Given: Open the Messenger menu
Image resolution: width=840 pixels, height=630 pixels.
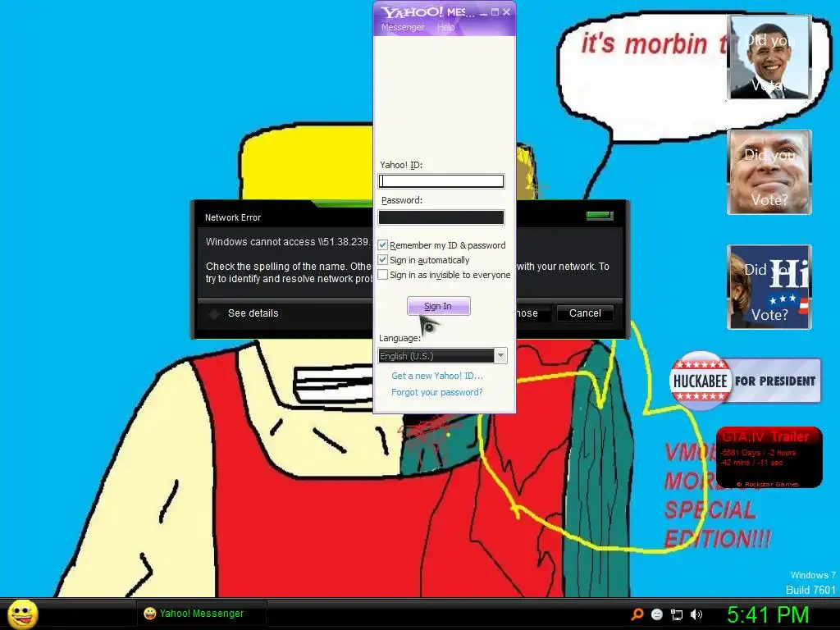Looking at the screenshot, I should point(402,27).
